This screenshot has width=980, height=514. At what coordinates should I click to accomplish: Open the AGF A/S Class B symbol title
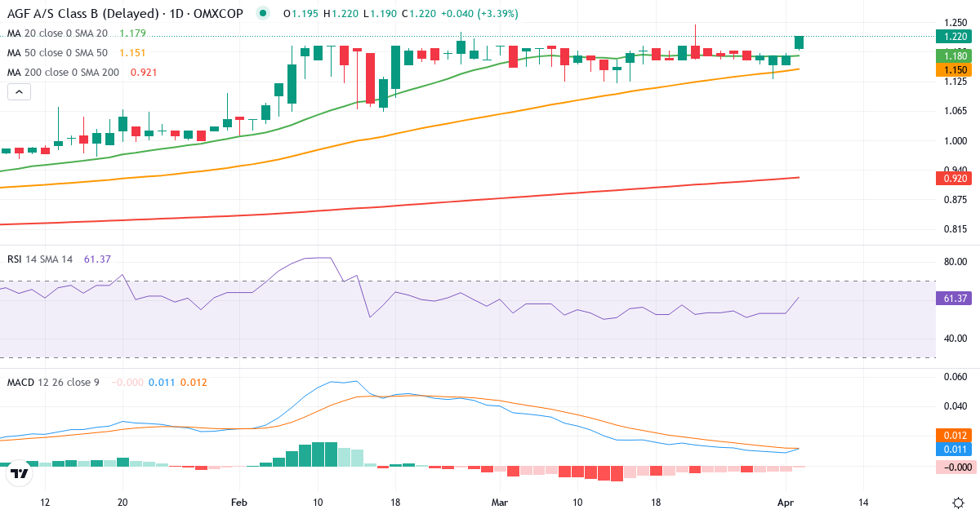pos(82,13)
